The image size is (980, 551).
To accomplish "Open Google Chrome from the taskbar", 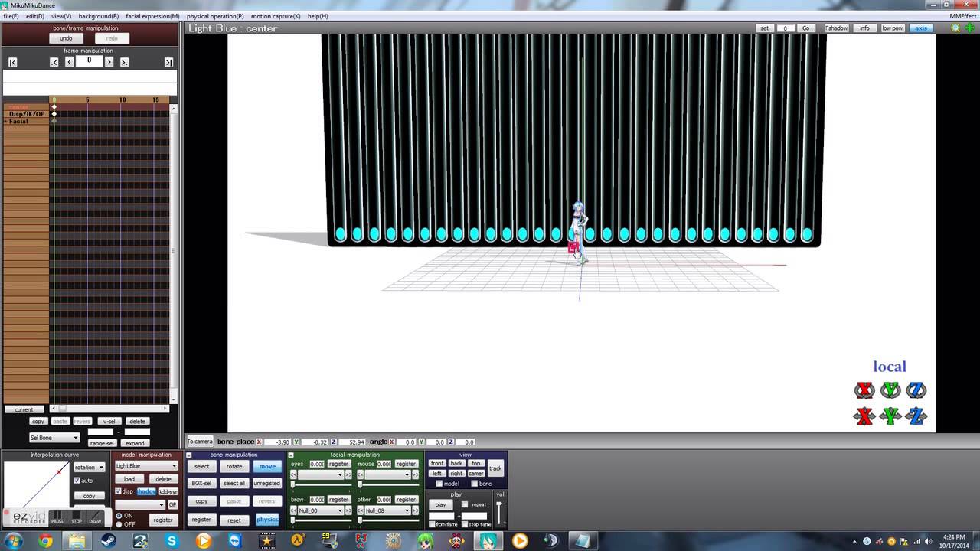I will tap(45, 541).
